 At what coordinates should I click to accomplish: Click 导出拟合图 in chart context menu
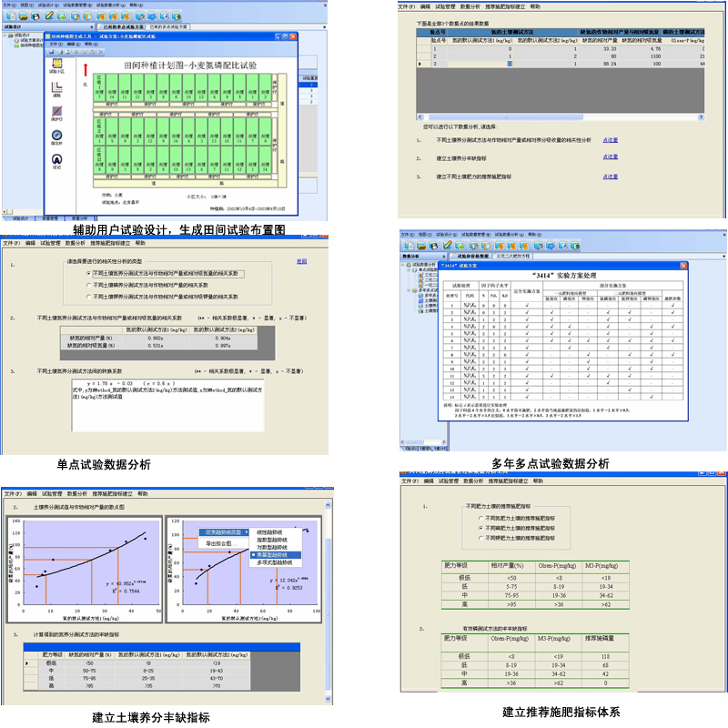[x=222, y=543]
